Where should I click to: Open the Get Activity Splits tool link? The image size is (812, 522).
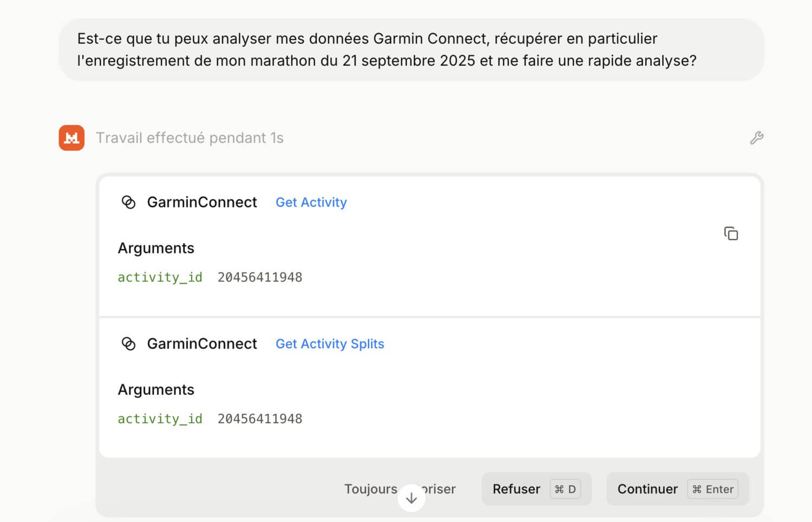pyautogui.click(x=330, y=344)
